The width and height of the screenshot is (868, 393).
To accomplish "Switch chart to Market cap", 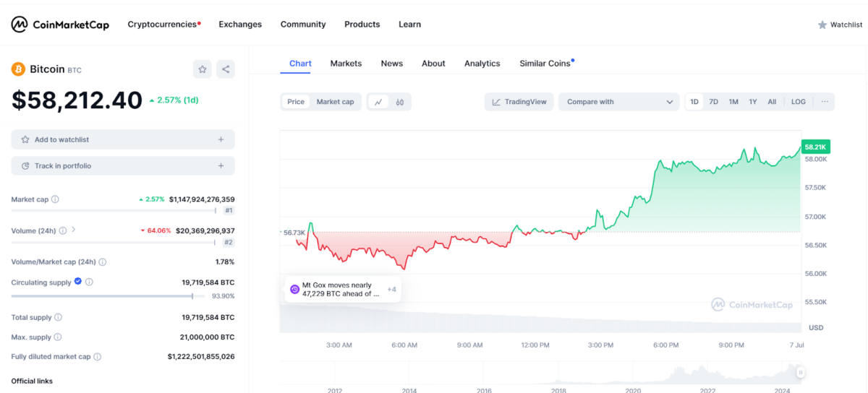I will (x=336, y=102).
